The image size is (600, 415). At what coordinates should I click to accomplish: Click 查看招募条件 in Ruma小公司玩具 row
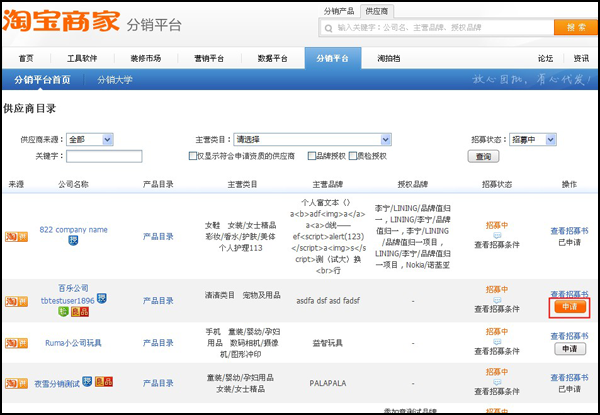point(497,351)
